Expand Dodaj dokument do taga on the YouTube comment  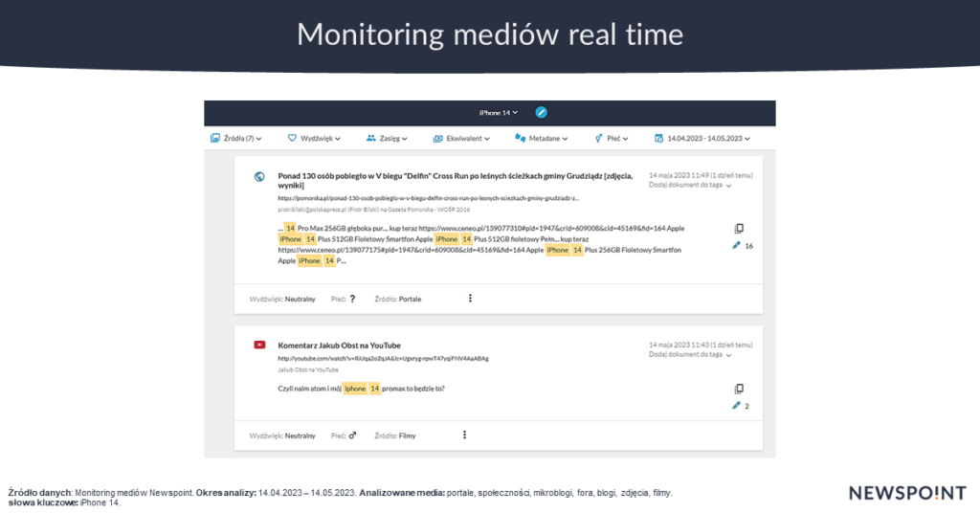pyautogui.click(x=690, y=354)
